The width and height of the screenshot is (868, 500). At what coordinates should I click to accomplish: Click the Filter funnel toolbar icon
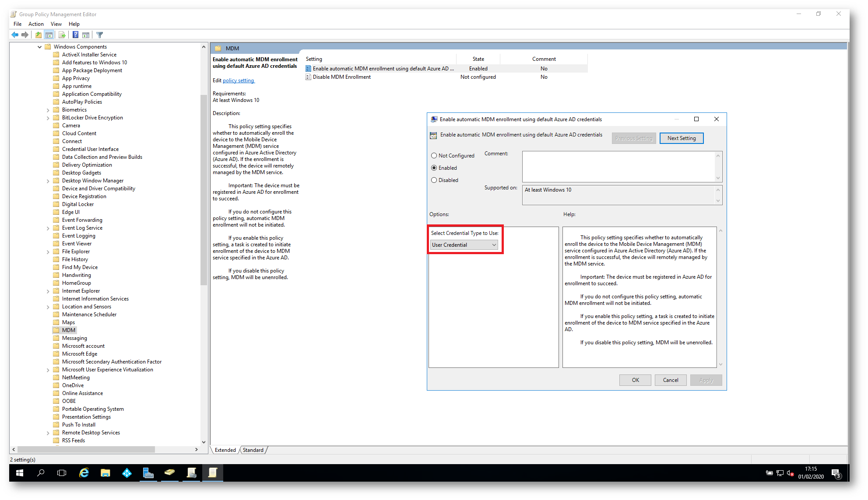click(x=100, y=35)
